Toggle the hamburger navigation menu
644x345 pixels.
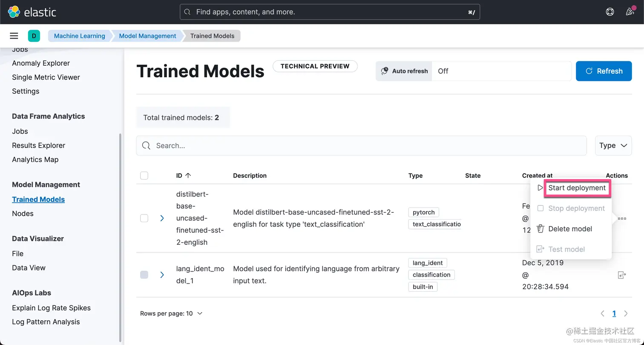(14, 36)
